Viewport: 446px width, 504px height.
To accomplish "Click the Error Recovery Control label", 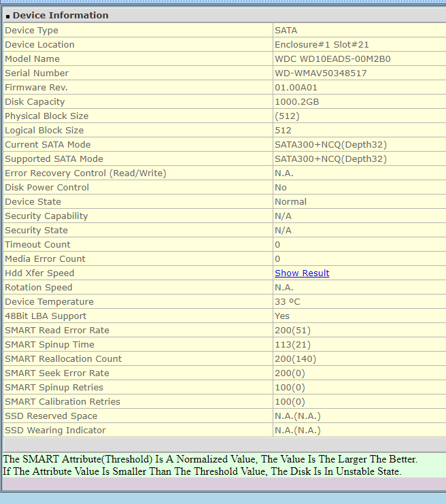I will [86, 173].
